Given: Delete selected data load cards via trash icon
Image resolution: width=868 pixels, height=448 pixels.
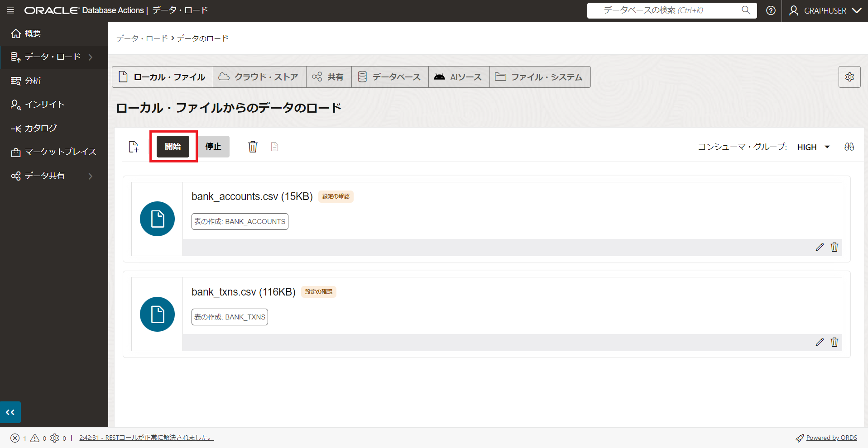Looking at the screenshot, I should point(253,146).
